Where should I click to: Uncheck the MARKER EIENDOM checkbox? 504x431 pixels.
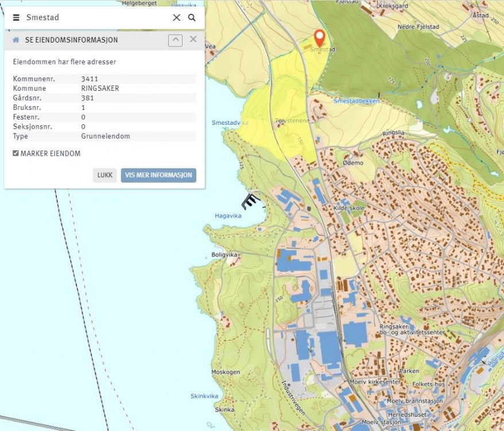coord(16,153)
